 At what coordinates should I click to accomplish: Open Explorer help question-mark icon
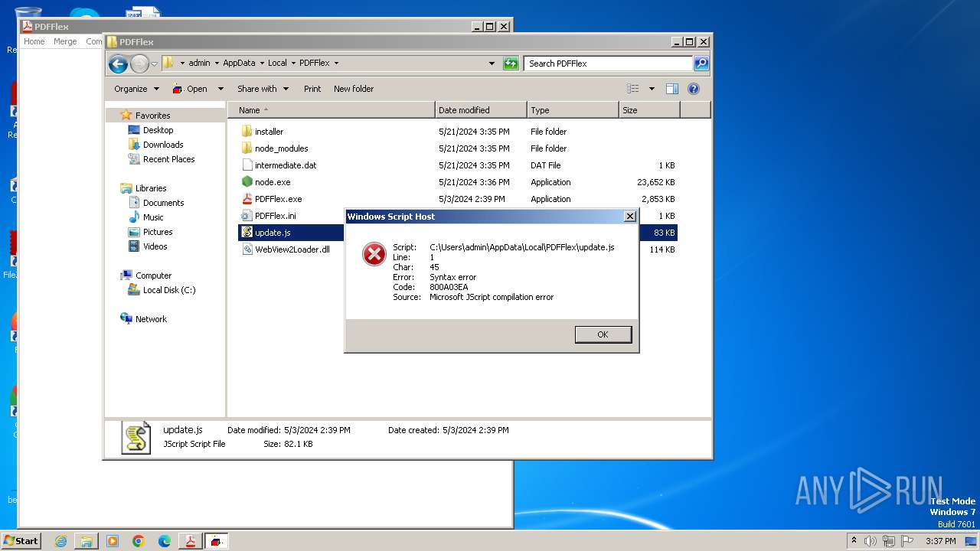pyautogui.click(x=694, y=89)
